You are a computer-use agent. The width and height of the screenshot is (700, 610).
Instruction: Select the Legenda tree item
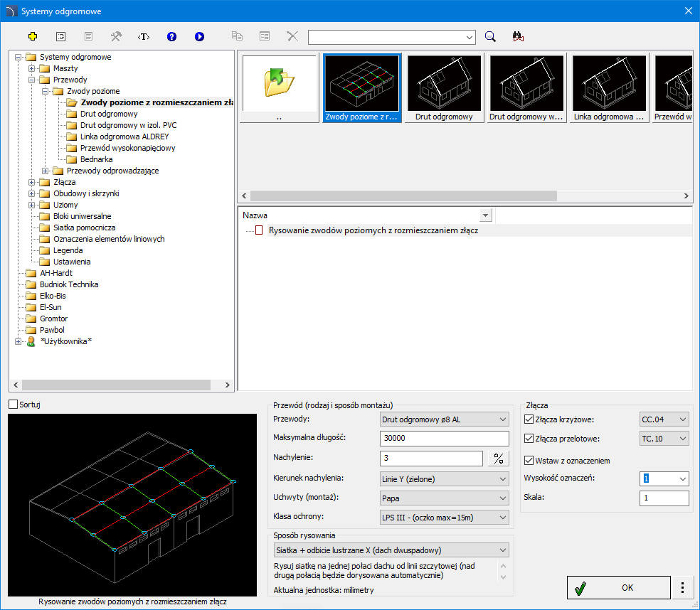[68, 250]
